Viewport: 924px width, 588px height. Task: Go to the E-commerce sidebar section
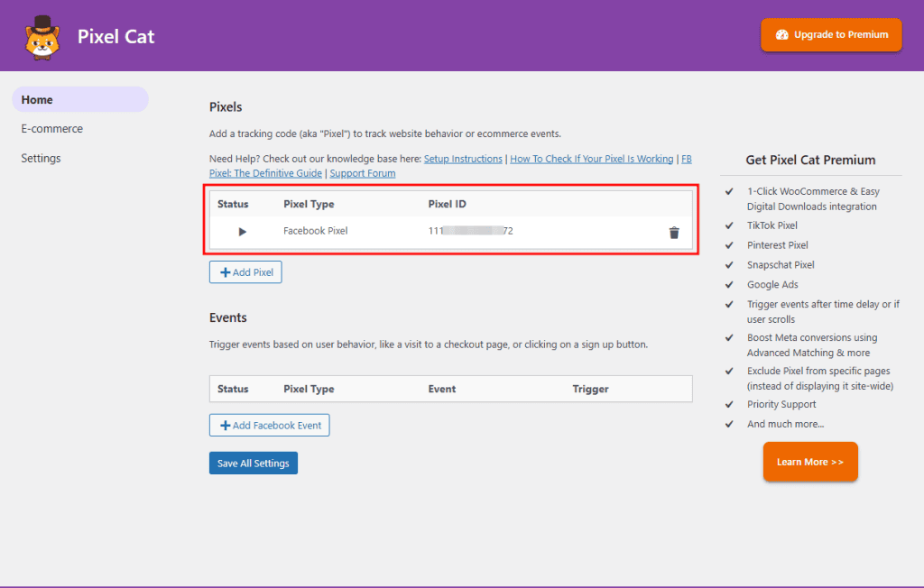pyautogui.click(x=51, y=128)
